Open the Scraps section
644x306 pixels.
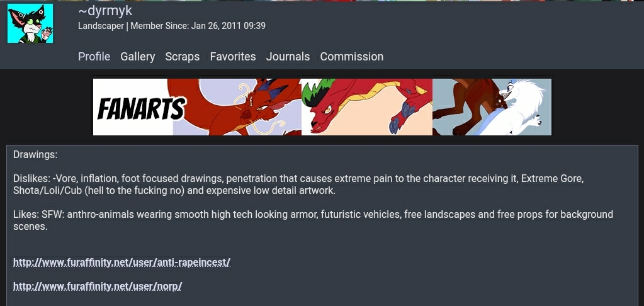(183, 56)
